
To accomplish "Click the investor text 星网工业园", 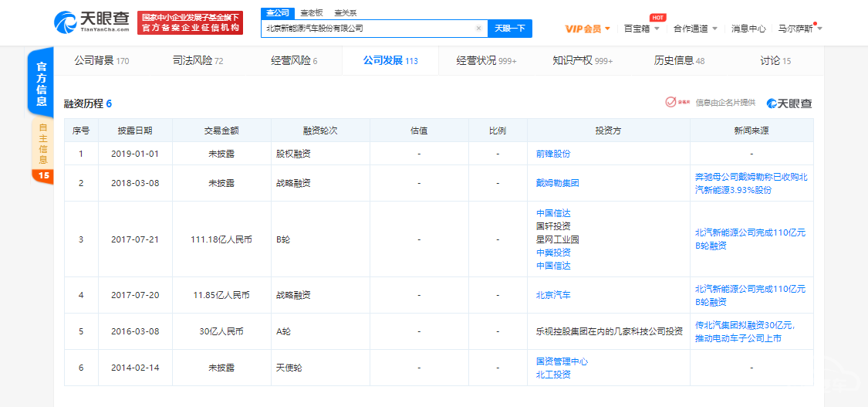I will [557, 239].
